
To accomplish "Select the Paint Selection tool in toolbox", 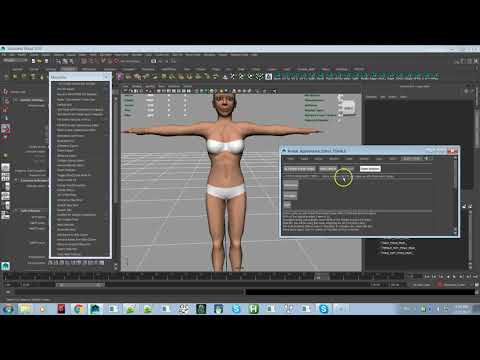I will [5, 110].
